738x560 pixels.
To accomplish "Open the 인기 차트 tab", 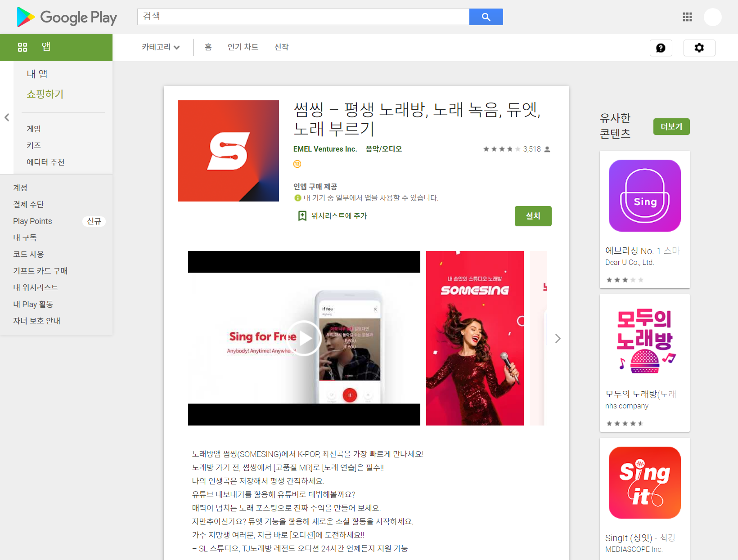I will click(243, 47).
